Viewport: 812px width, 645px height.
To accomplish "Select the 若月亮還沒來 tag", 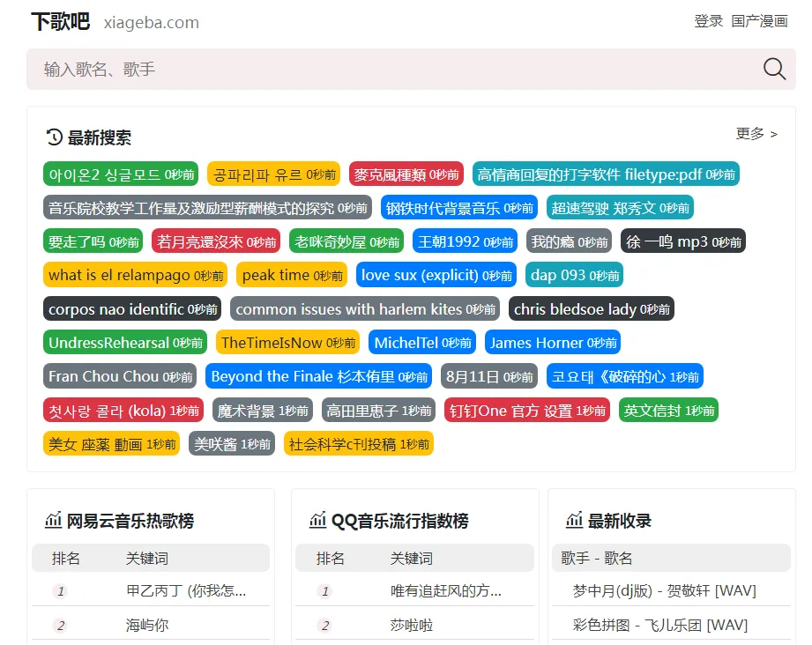I will point(216,241).
